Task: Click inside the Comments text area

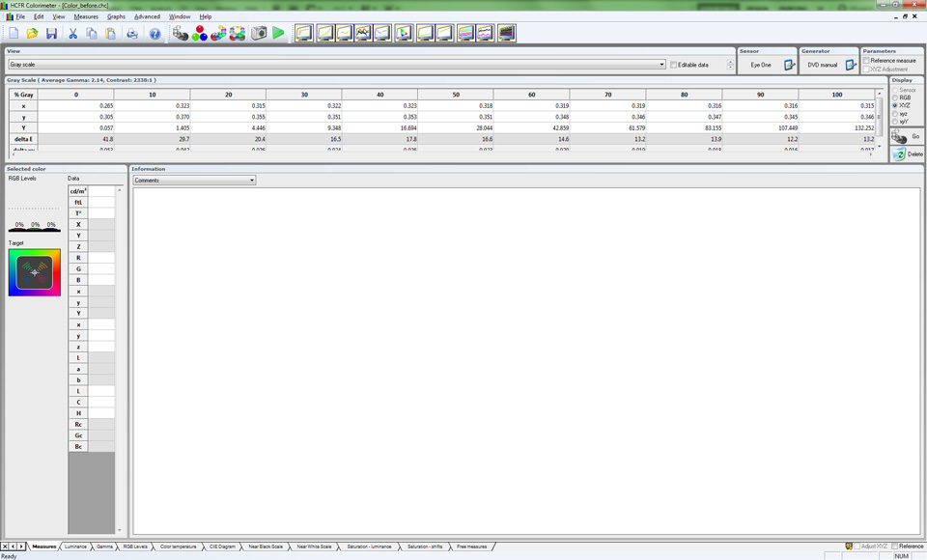Action: point(527,361)
